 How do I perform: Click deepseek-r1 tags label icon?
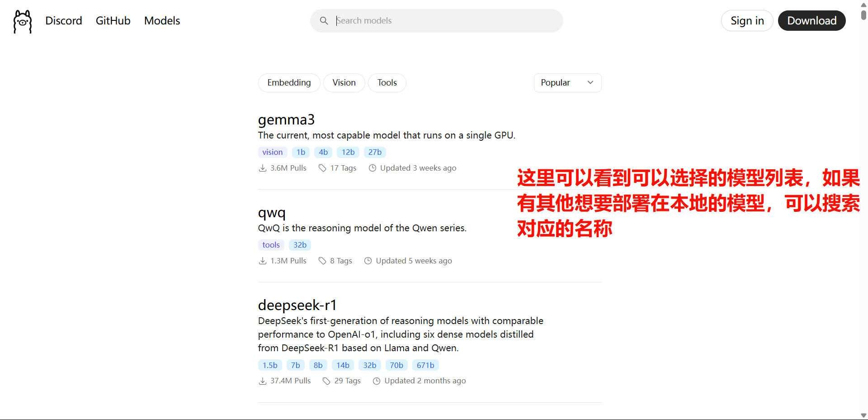pyautogui.click(x=326, y=381)
